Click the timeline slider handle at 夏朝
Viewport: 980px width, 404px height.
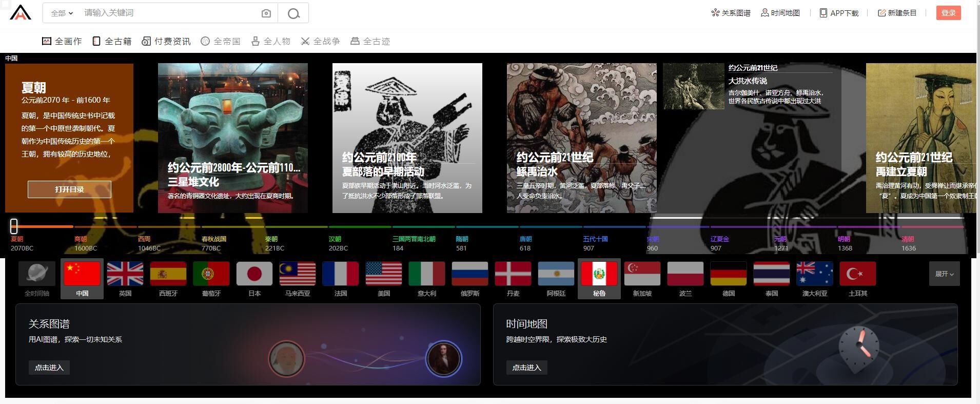coord(14,226)
